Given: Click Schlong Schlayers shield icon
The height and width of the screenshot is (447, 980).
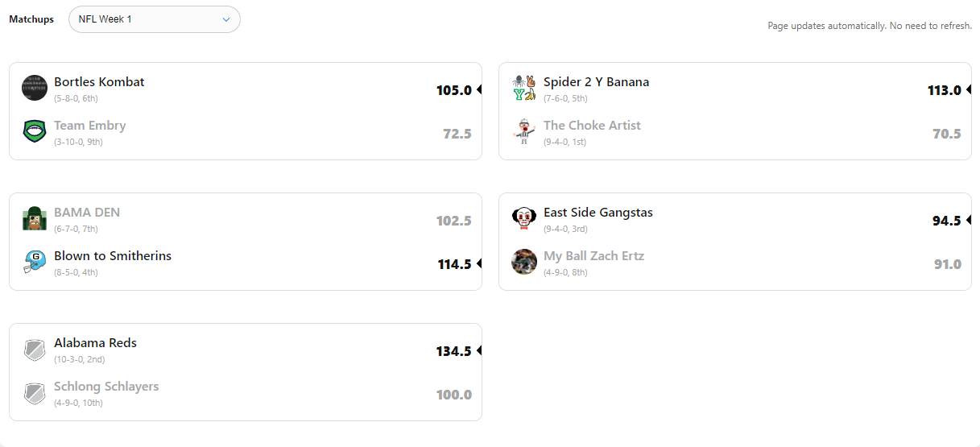Looking at the screenshot, I should click(x=35, y=392).
